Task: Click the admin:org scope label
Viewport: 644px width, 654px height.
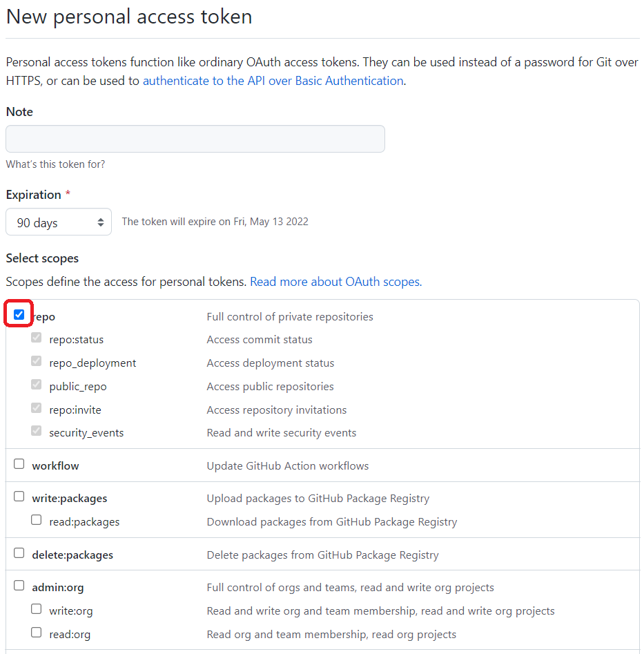Action: 58,588
